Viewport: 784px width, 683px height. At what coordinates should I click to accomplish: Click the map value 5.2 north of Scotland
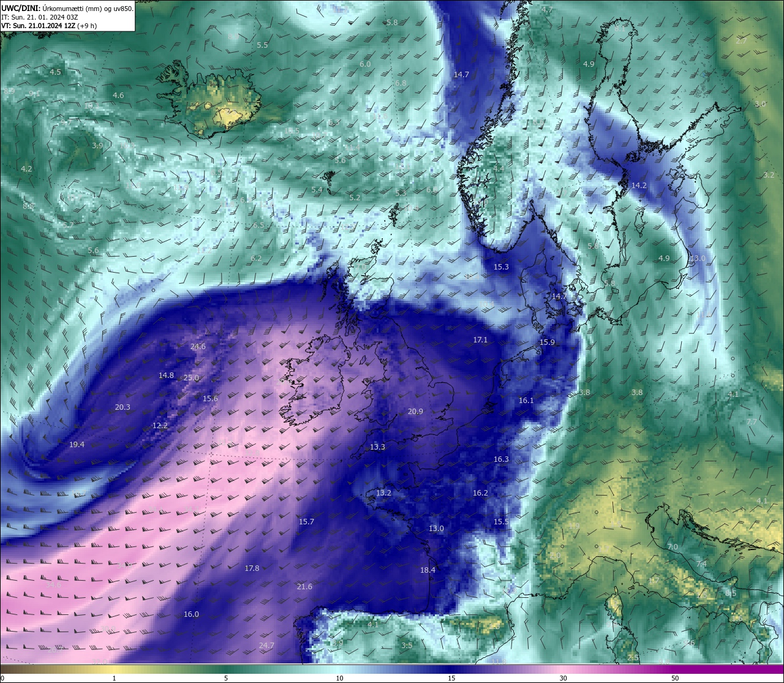(x=355, y=197)
